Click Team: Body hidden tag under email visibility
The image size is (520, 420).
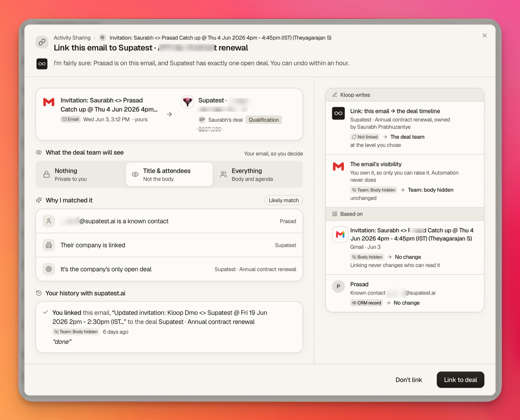tap(374, 190)
